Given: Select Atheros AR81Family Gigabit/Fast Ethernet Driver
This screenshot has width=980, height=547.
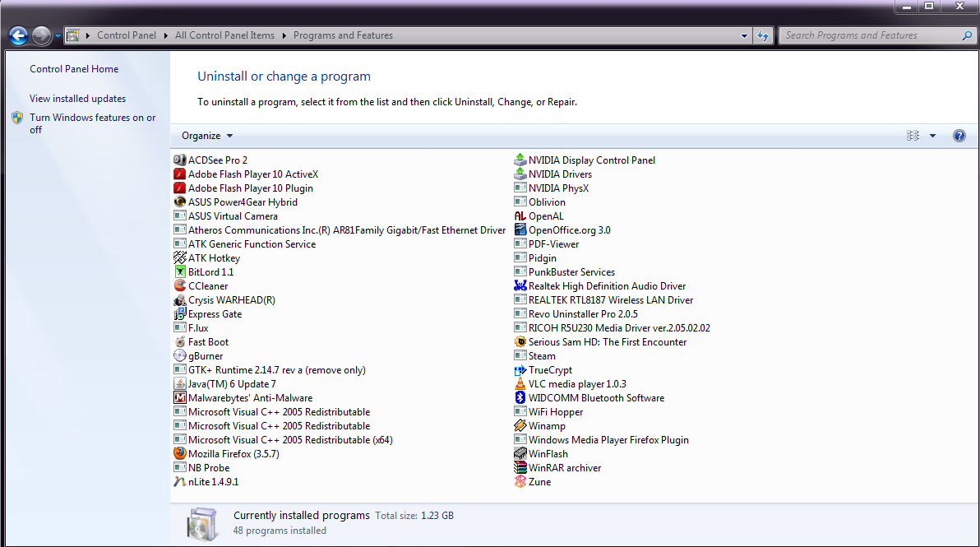Looking at the screenshot, I should (340, 230).
